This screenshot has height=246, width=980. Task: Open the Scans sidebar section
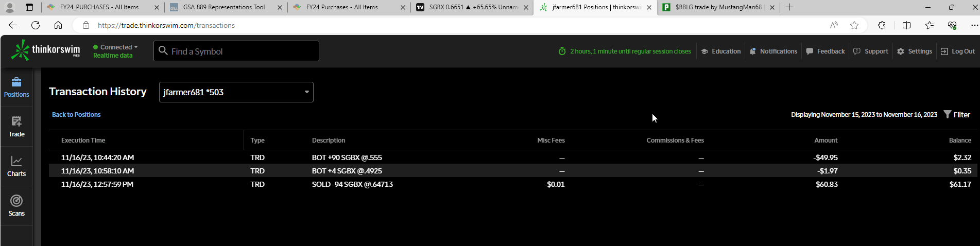(16, 206)
